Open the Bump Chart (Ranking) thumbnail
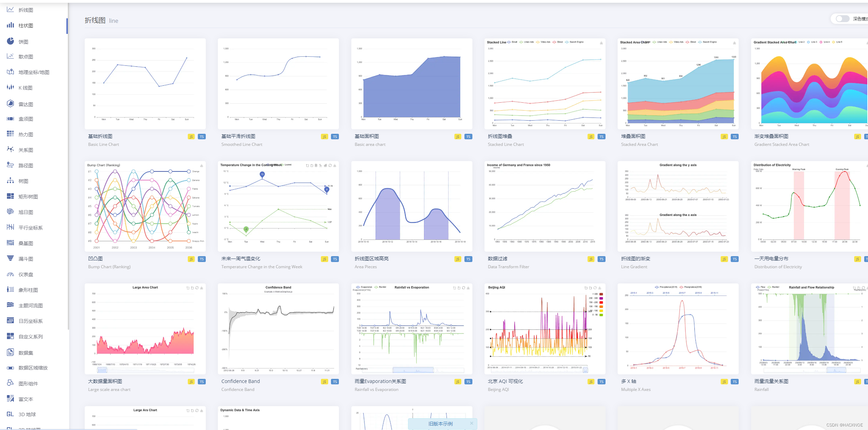 [145, 206]
